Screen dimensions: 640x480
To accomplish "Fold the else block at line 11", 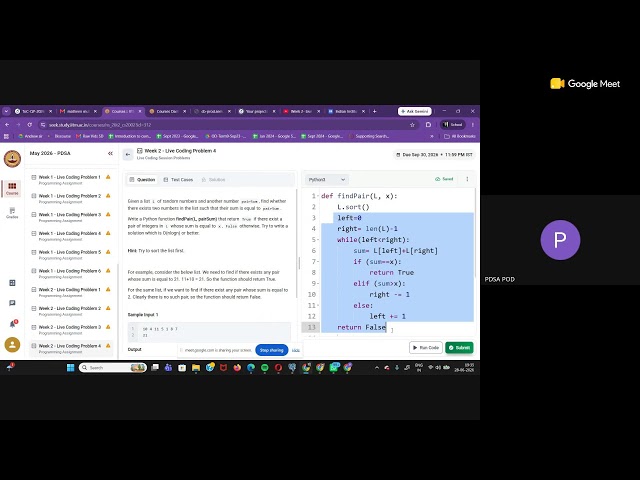I will coord(318,306).
